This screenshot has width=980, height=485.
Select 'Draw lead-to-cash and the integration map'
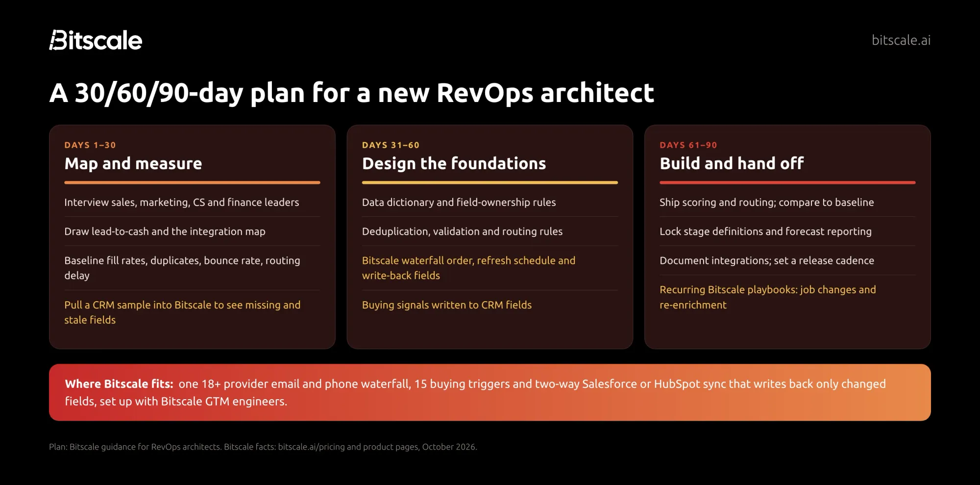coord(165,231)
